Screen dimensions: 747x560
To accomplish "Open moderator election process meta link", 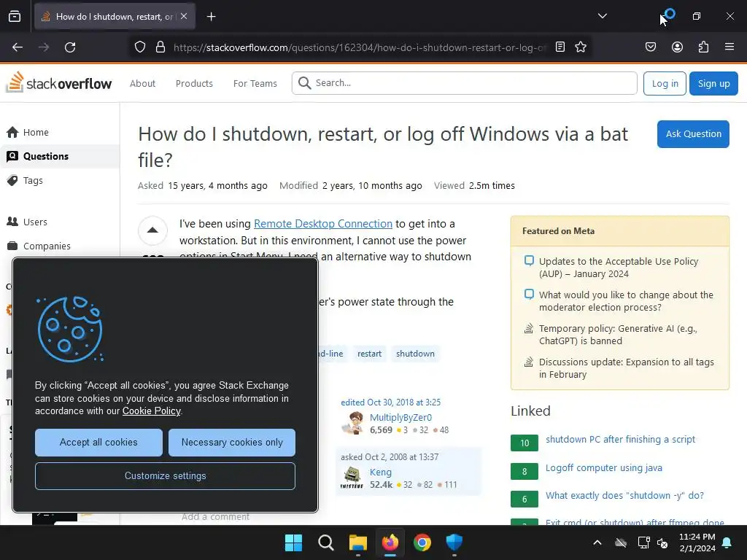I will click(626, 301).
